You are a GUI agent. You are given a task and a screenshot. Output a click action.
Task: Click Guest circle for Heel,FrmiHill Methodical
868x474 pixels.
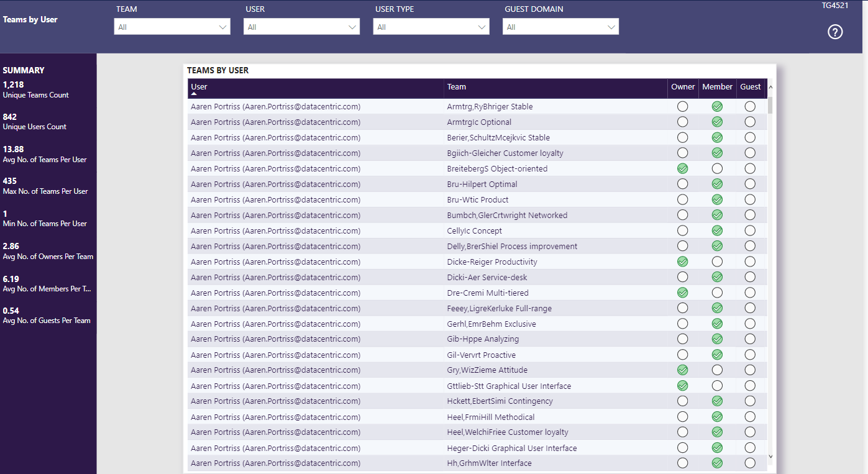pos(750,417)
